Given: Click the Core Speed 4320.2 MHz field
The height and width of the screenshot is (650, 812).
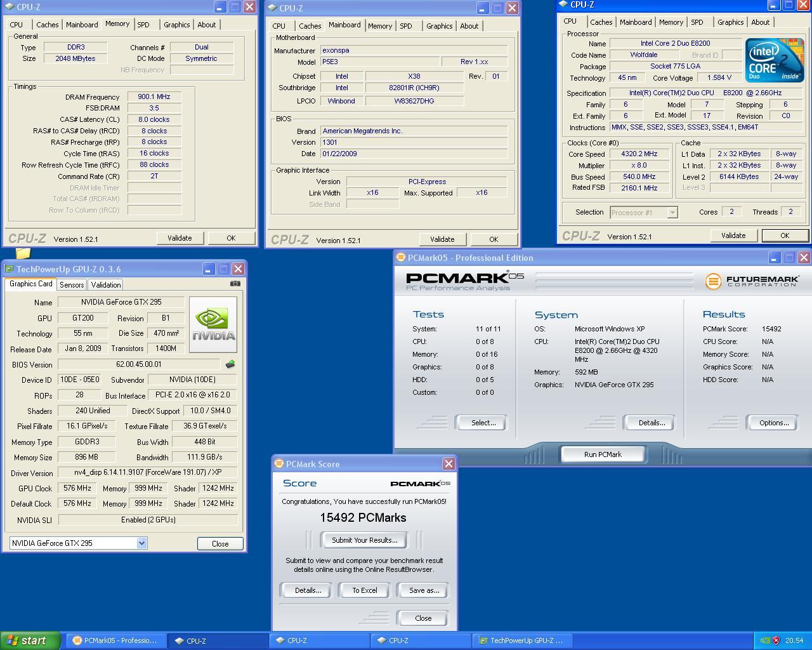Looking at the screenshot, I should coord(639,154).
